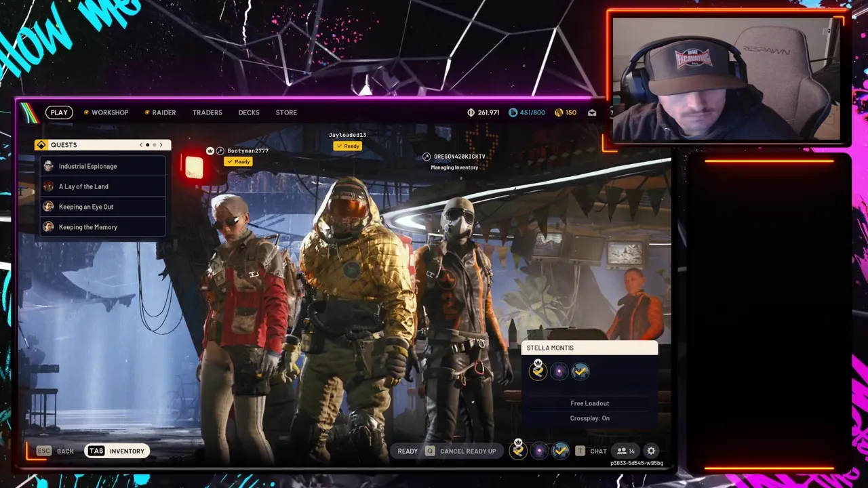Click the 451/800 cred amount

point(532,113)
